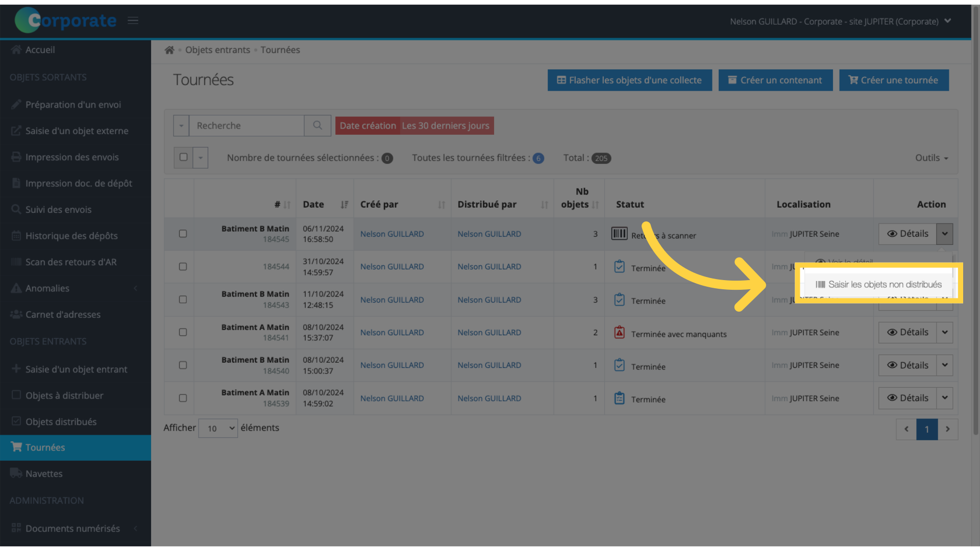The width and height of the screenshot is (980, 551).
Task: Check the row for tournée 184541
Action: 183,332
